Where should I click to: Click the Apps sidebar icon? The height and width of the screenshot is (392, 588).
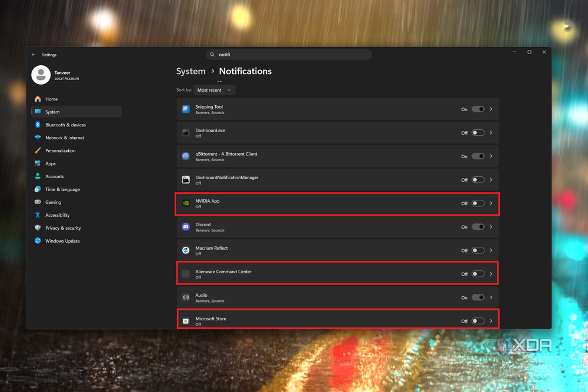coord(38,163)
